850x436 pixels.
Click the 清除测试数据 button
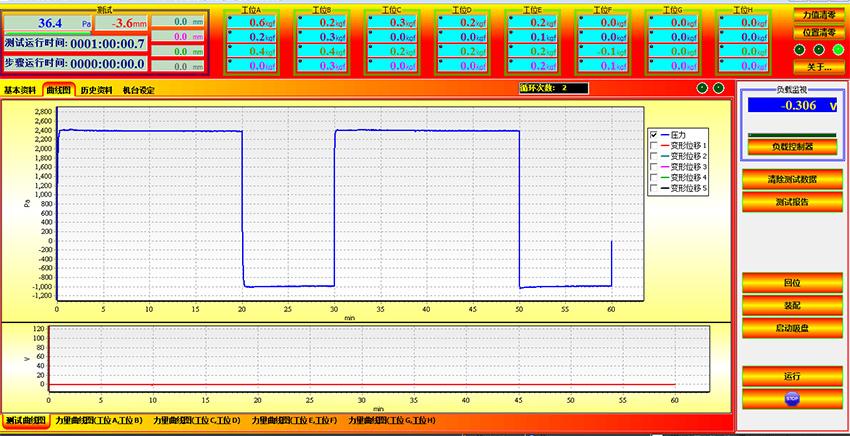pos(791,180)
